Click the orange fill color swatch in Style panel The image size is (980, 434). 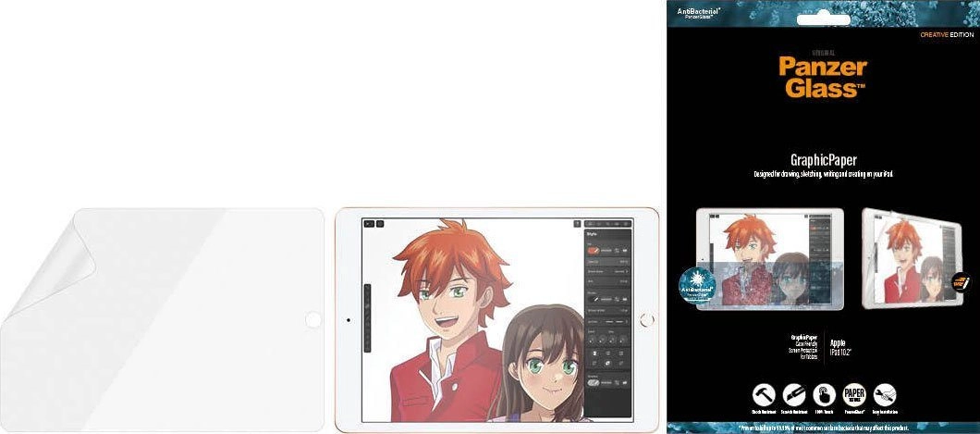594,252
